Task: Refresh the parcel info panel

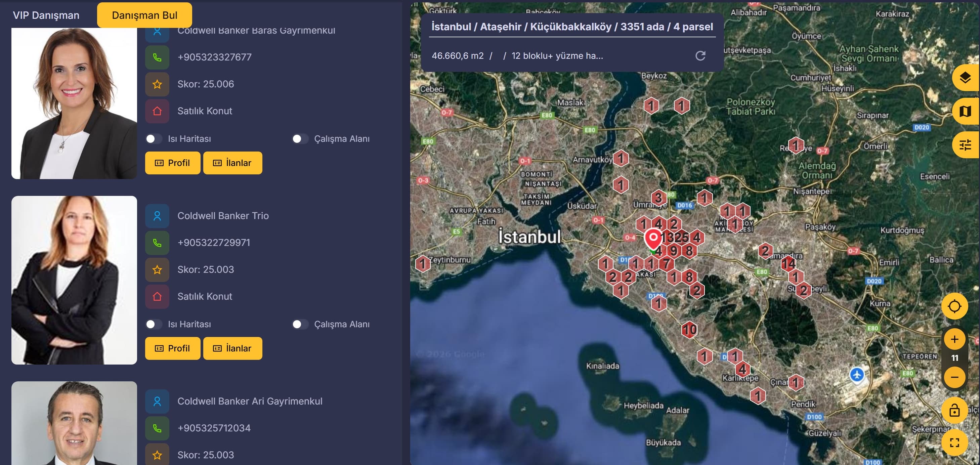Action: coord(700,56)
